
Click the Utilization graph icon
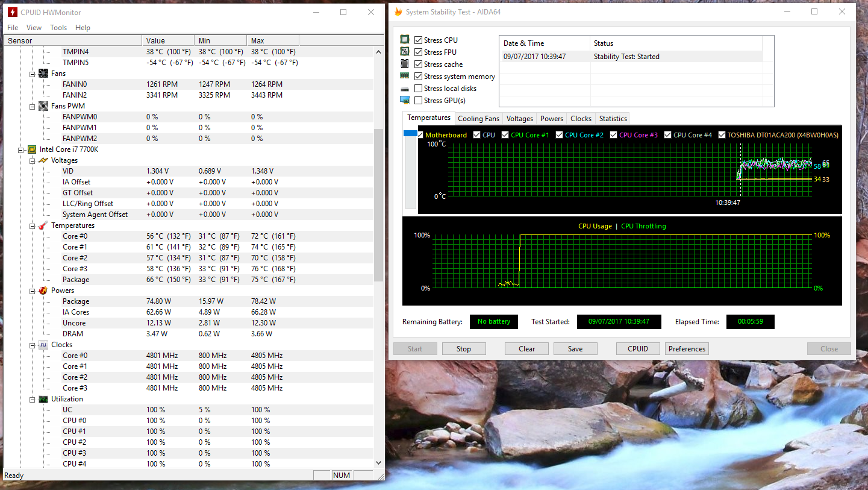tap(43, 399)
